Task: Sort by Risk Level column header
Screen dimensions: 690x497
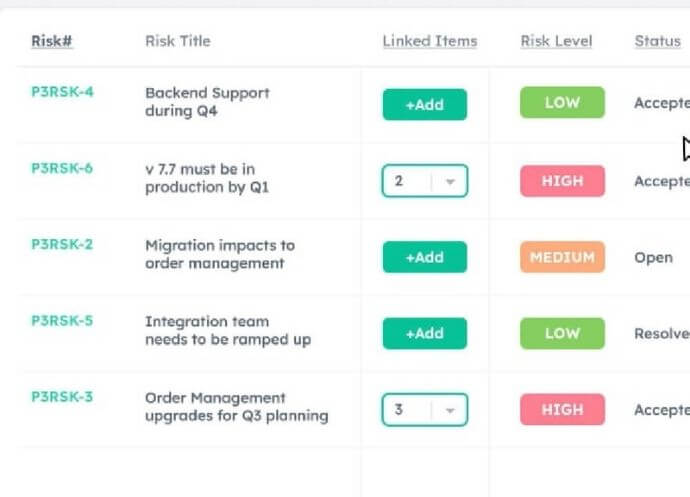Action: pyautogui.click(x=556, y=41)
